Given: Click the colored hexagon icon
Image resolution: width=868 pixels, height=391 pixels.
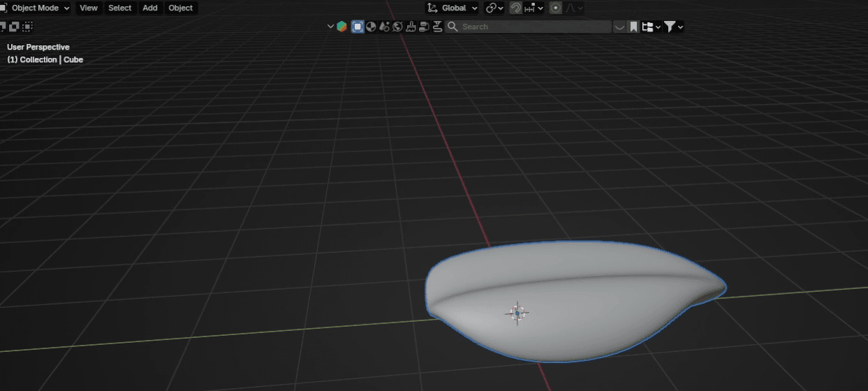Looking at the screenshot, I should 341,27.
